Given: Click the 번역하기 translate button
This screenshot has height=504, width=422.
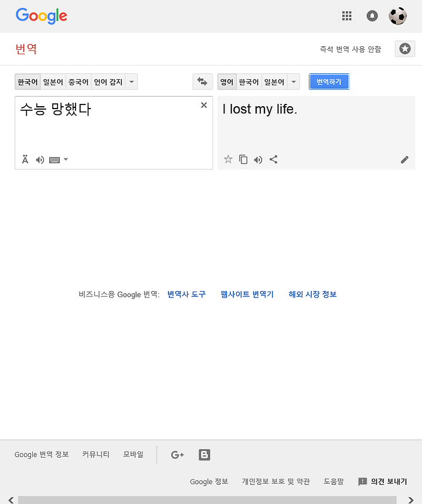Looking at the screenshot, I should [329, 82].
